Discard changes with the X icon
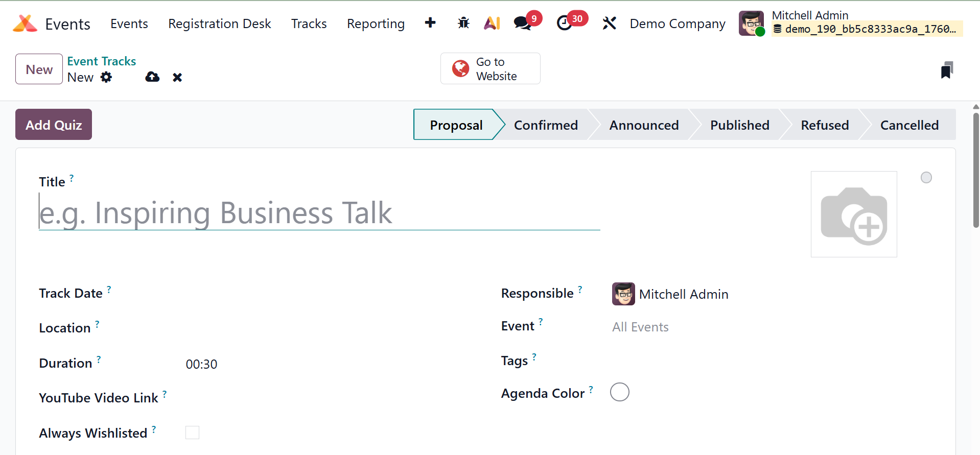The image size is (980, 455). coord(177,77)
